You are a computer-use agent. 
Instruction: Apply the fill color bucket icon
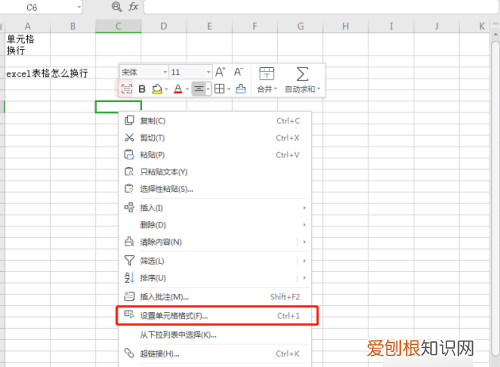point(157,89)
